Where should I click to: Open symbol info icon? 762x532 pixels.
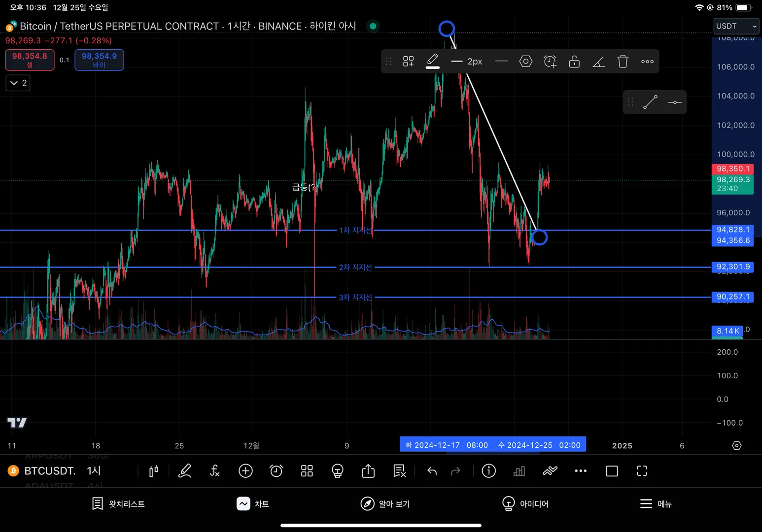click(x=488, y=471)
